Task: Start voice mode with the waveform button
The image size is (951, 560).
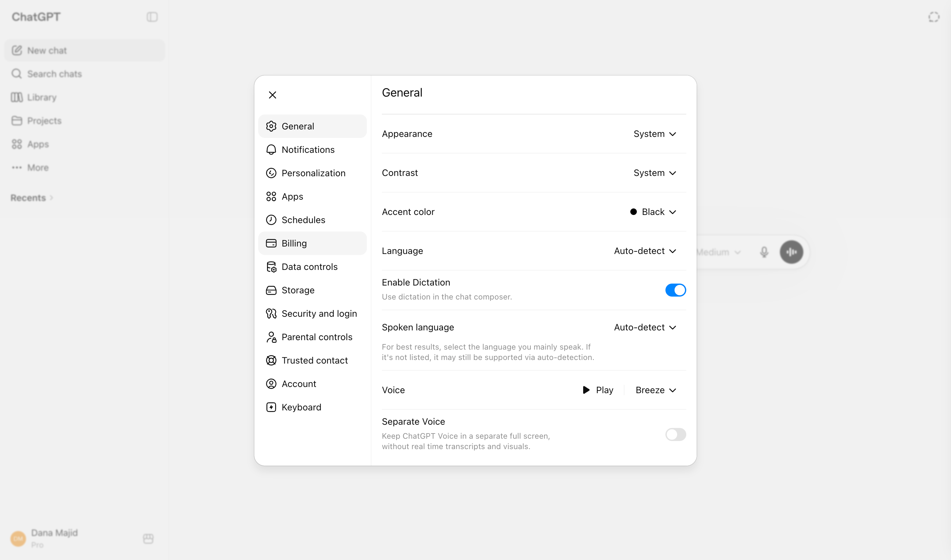Action: [x=791, y=252]
